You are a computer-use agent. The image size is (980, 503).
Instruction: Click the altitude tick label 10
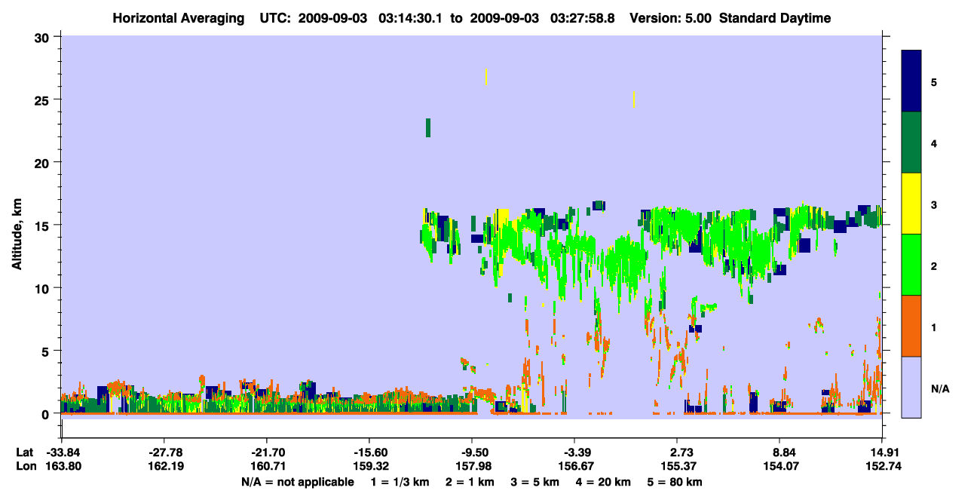click(44, 288)
